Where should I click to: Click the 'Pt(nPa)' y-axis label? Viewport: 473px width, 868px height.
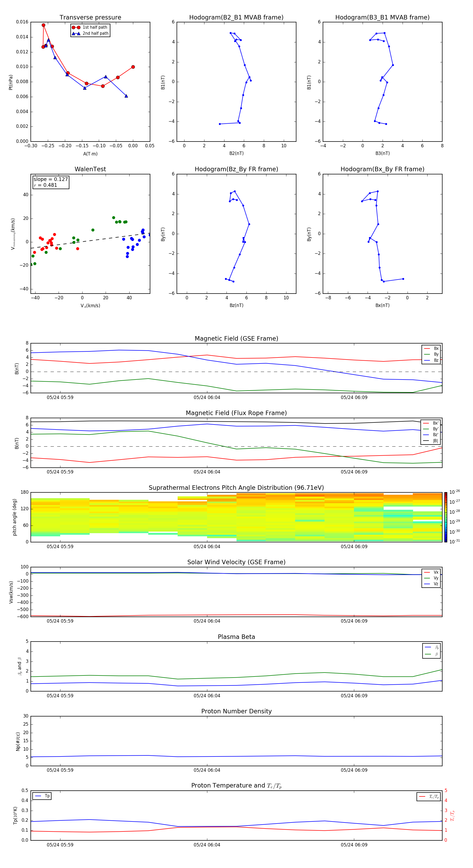tap(11, 82)
